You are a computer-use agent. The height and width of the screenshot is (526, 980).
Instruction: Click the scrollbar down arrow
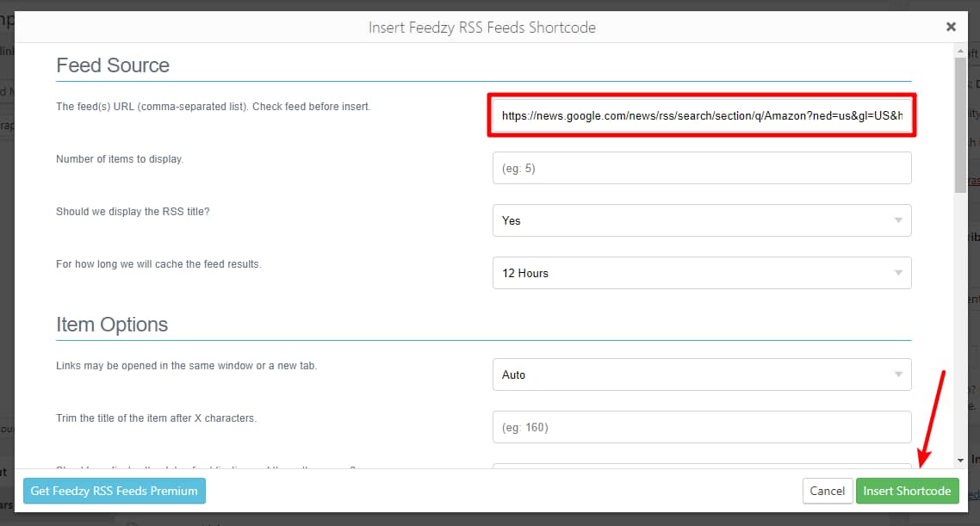(x=961, y=461)
